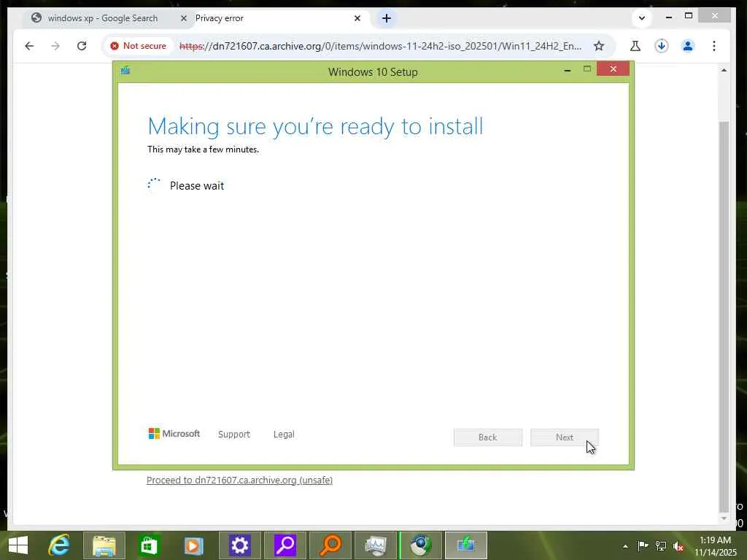Open Chrome Labs flask icon
The width and height of the screenshot is (747, 560).
coord(635,46)
